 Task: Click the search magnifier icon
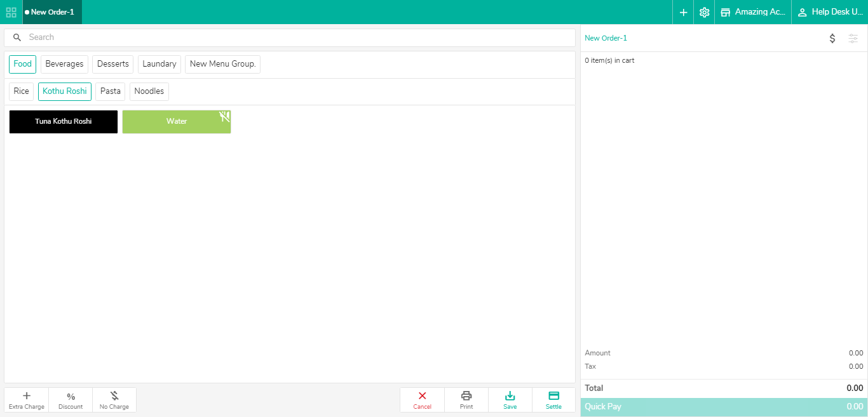click(x=17, y=37)
